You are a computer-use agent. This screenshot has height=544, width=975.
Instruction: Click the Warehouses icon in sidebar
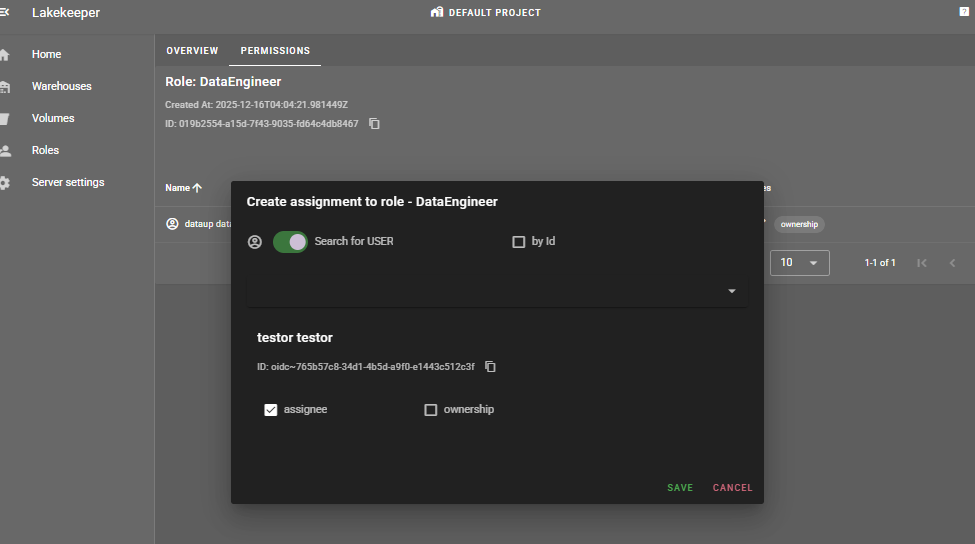5,87
